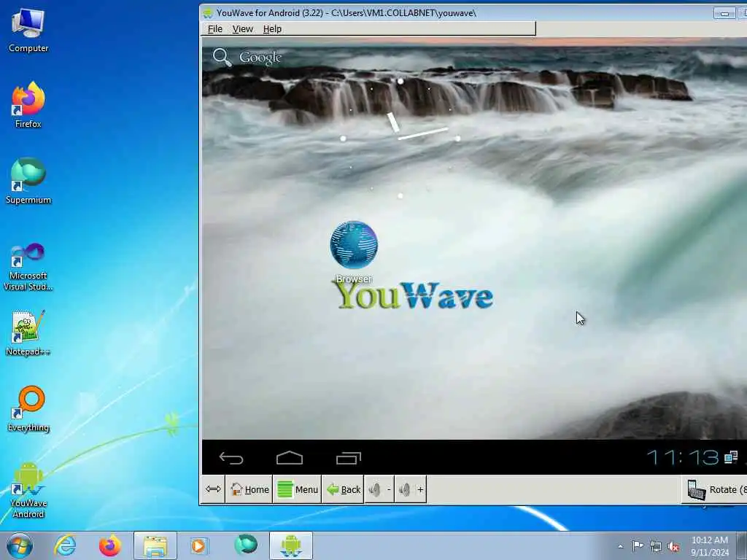This screenshot has height=560, width=747.
Task: Click the YouWave Android taskbar button
Action: [x=291, y=545]
